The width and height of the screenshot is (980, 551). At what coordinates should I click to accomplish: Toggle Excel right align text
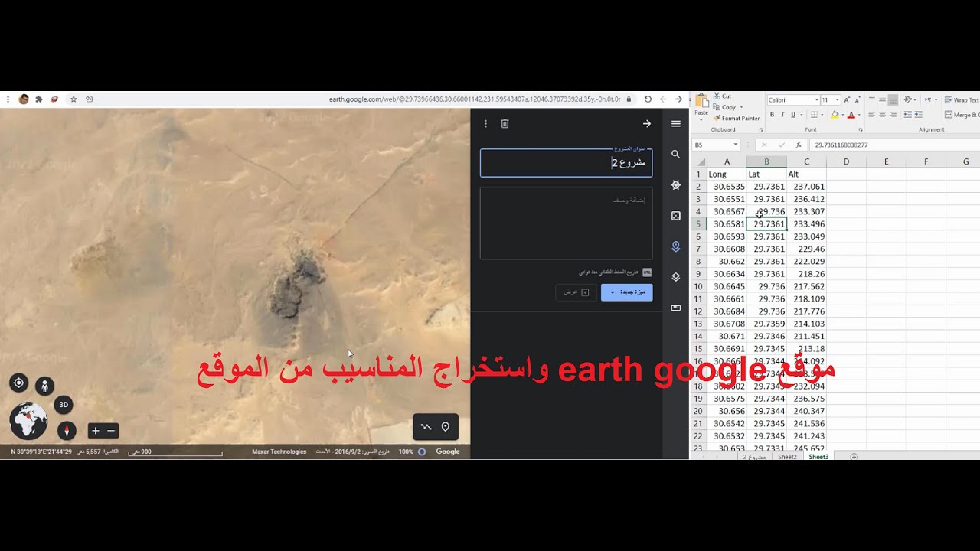pyautogui.click(x=893, y=115)
